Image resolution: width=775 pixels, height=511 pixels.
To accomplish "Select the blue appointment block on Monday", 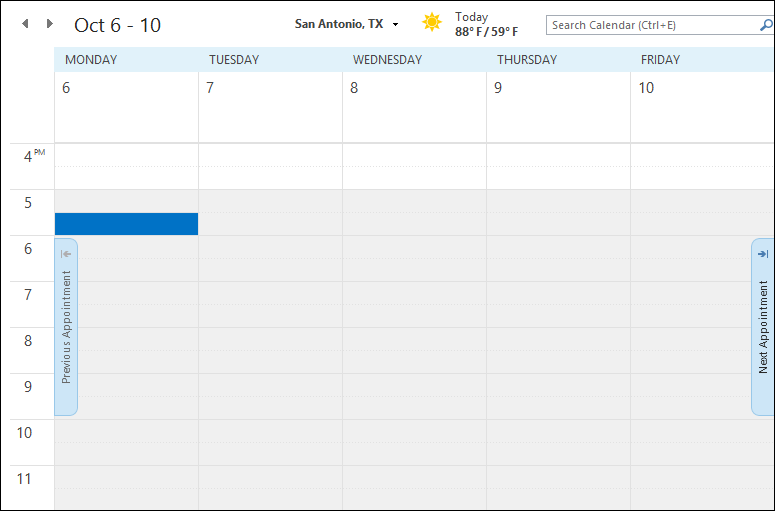I will click(126, 224).
